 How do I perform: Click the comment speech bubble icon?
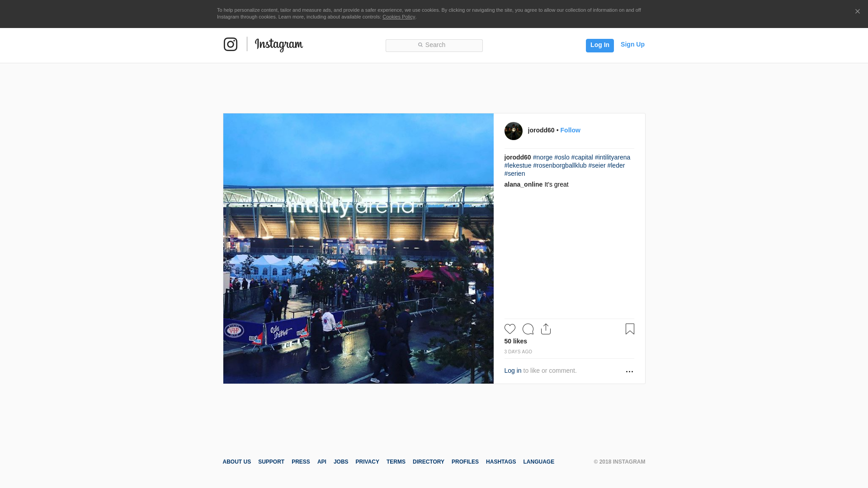pos(528,329)
